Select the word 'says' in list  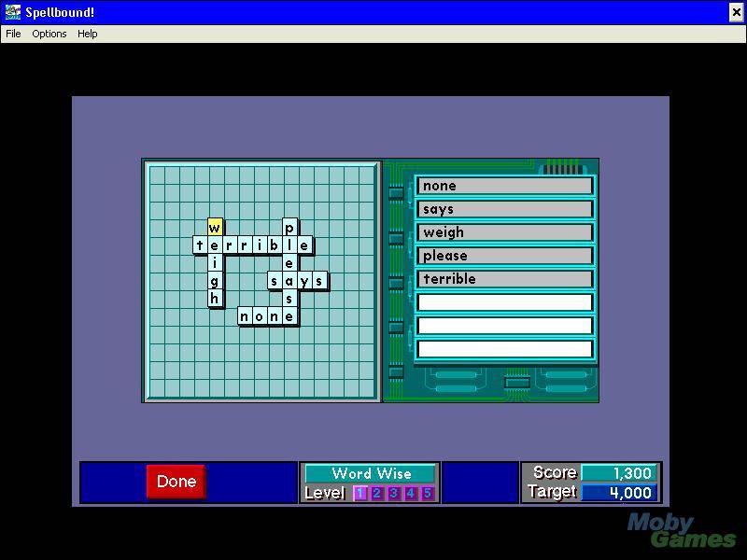coord(504,209)
